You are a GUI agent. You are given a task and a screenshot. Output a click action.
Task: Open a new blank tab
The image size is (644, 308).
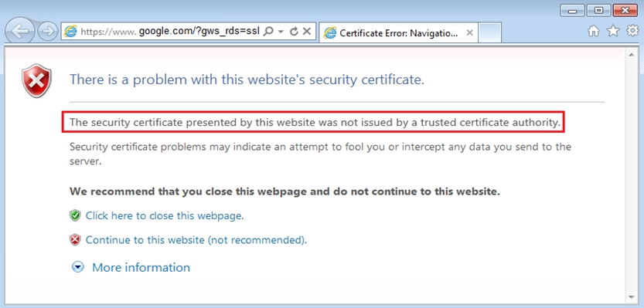(x=489, y=32)
